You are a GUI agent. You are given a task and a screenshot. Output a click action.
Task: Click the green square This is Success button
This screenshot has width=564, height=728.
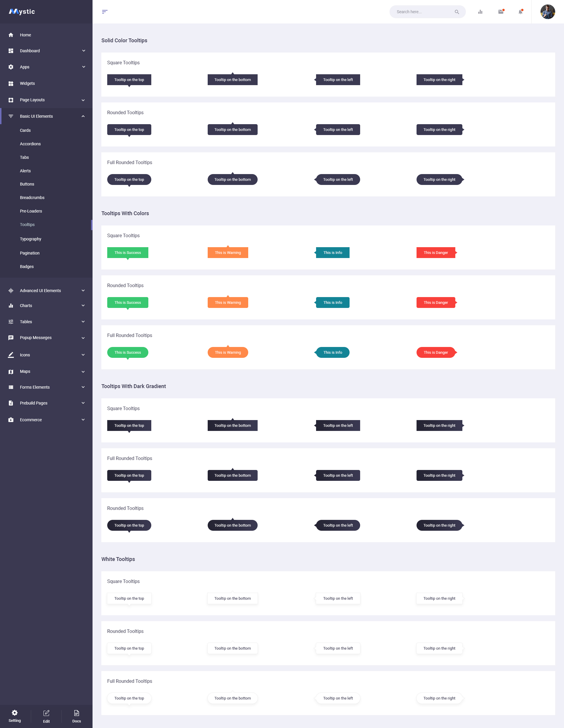pos(127,253)
